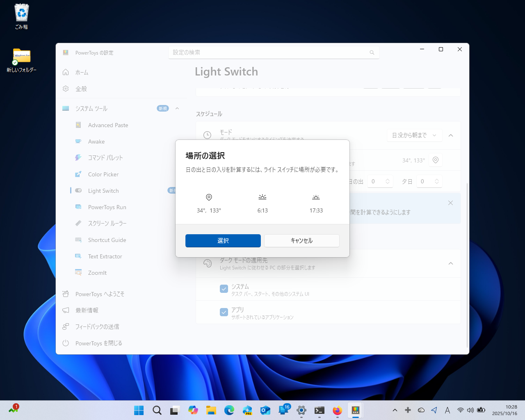Open Advanced Paste settings
The width and height of the screenshot is (525, 420).
pos(108,125)
